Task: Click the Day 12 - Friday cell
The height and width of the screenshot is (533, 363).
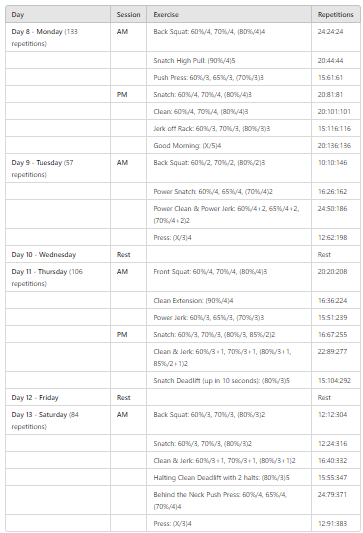Action: click(58, 397)
